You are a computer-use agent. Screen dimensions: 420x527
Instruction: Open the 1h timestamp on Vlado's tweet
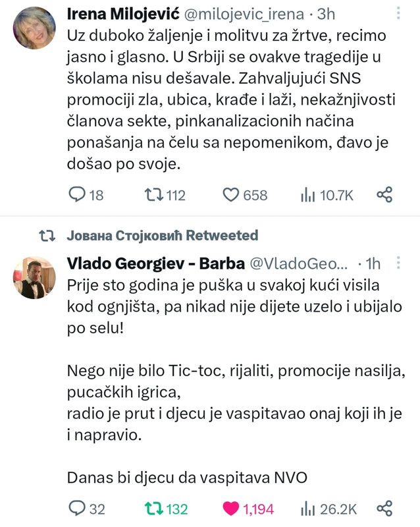pos(373,263)
